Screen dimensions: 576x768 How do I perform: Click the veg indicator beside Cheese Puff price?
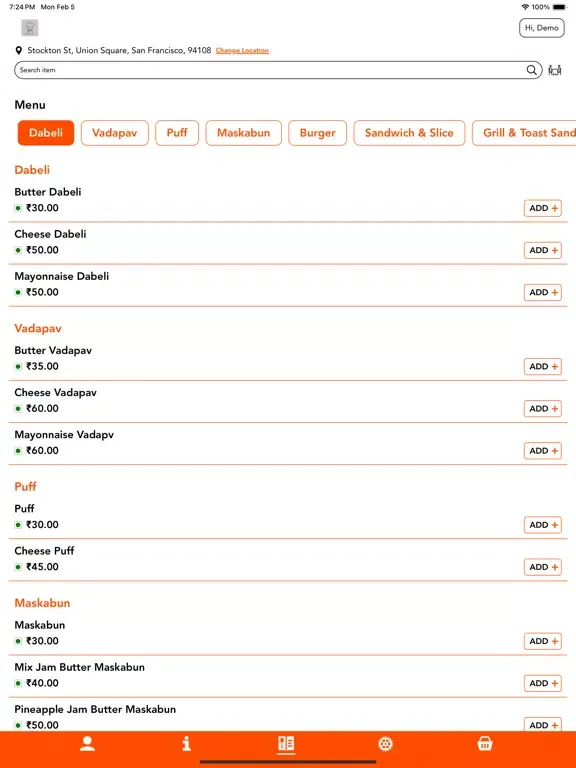pyautogui.click(x=18, y=567)
